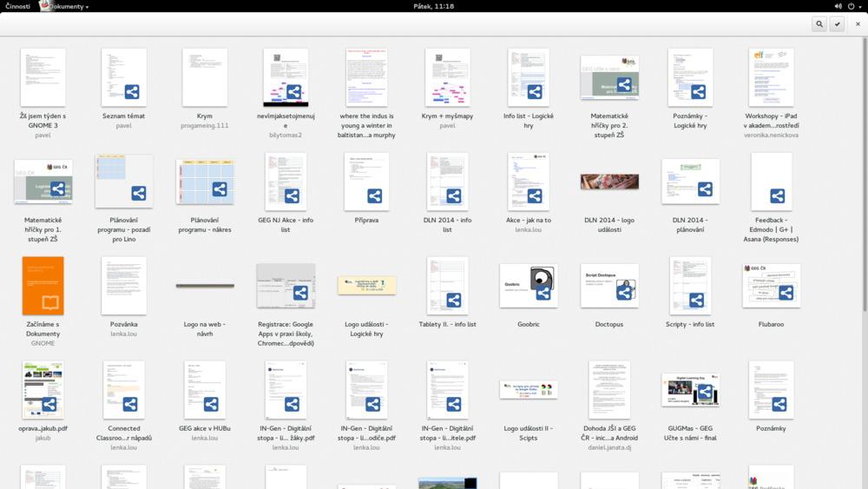The width and height of the screenshot is (868, 489).
Task: Open the Pozvánka document by lenka.lou
Action: point(124,286)
